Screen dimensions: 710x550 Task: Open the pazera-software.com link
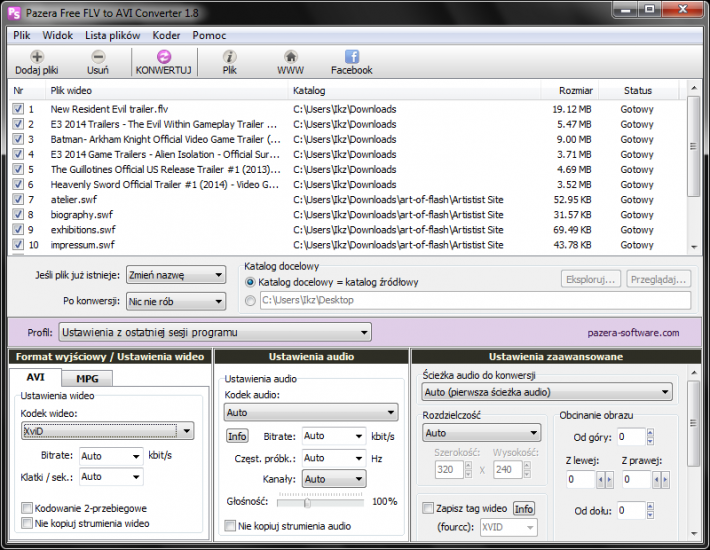[633, 333]
